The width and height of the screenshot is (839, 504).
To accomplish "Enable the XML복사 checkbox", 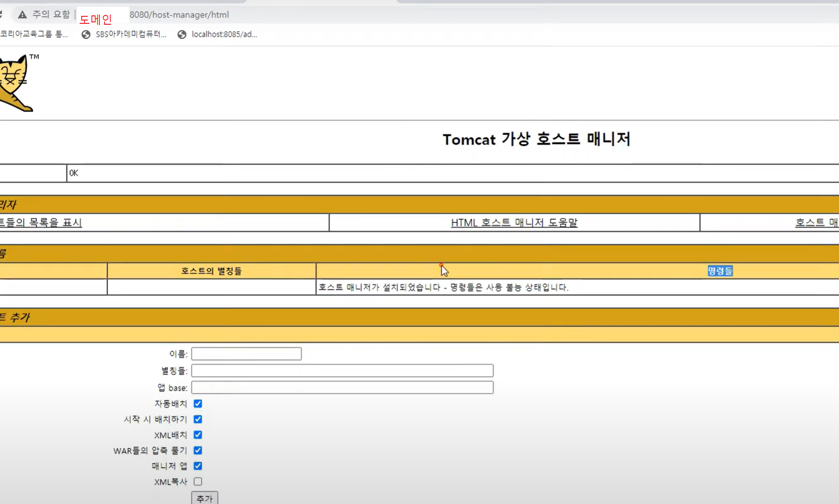I will tap(198, 482).
